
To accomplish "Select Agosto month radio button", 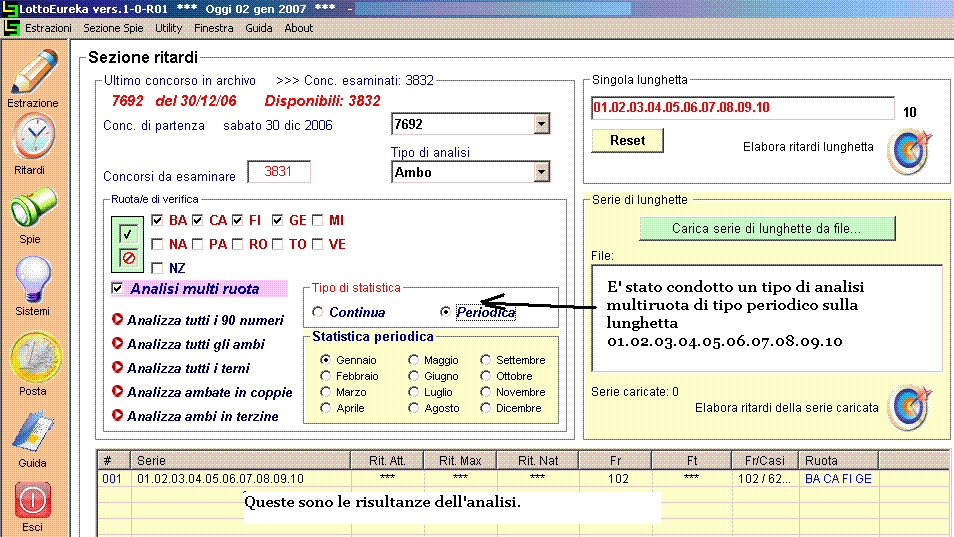I will [x=414, y=408].
